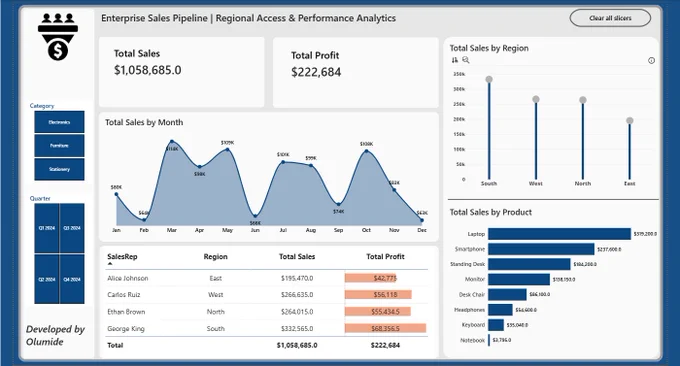680x366 pixels.
Task: Click the Jun data point on monthly chart
Action: click(255, 216)
